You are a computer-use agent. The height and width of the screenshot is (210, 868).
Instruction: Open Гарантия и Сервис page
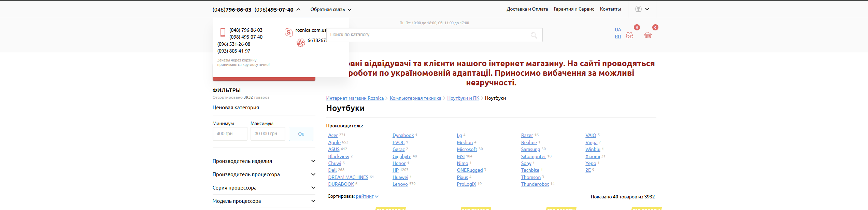574,9
